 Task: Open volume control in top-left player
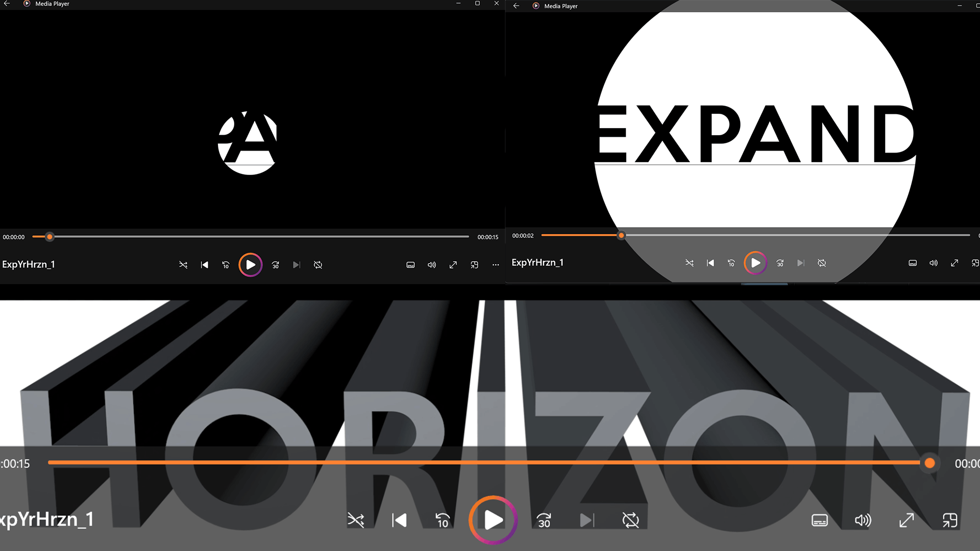tap(432, 265)
